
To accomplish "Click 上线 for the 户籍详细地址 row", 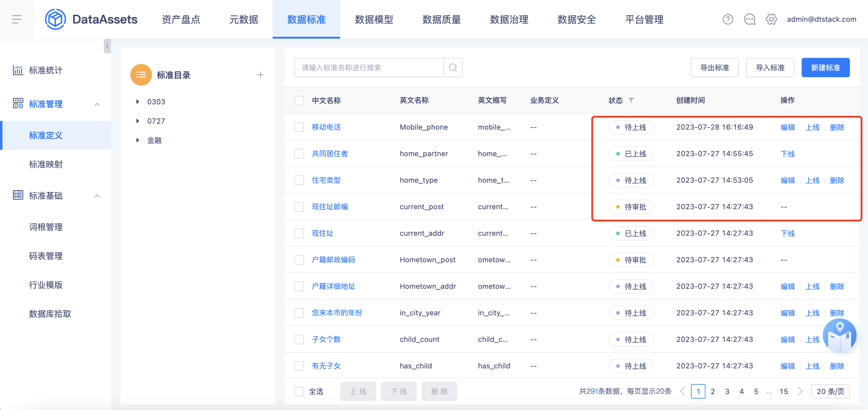I will [812, 286].
